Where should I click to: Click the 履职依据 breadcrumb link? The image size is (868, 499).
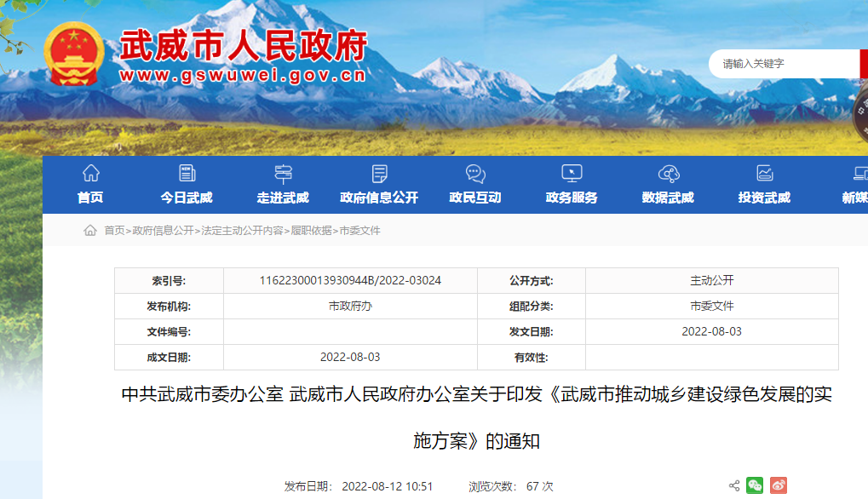click(313, 230)
